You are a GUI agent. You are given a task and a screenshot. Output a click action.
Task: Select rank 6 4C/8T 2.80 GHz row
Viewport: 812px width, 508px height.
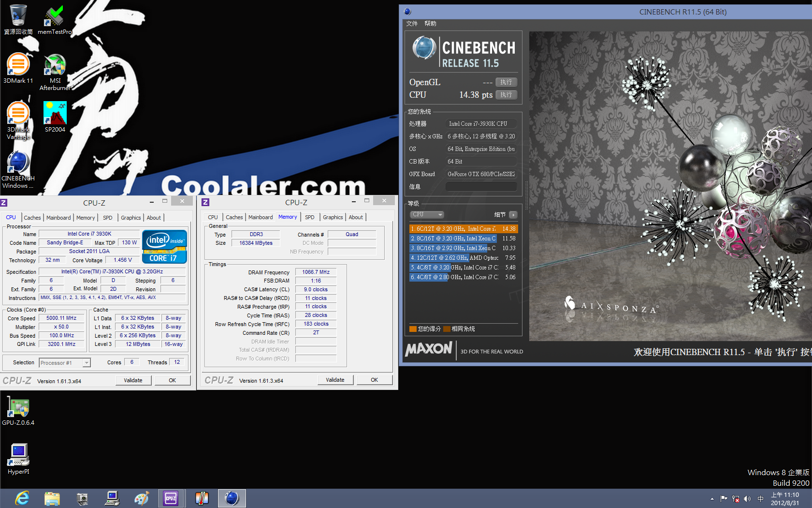pos(464,277)
